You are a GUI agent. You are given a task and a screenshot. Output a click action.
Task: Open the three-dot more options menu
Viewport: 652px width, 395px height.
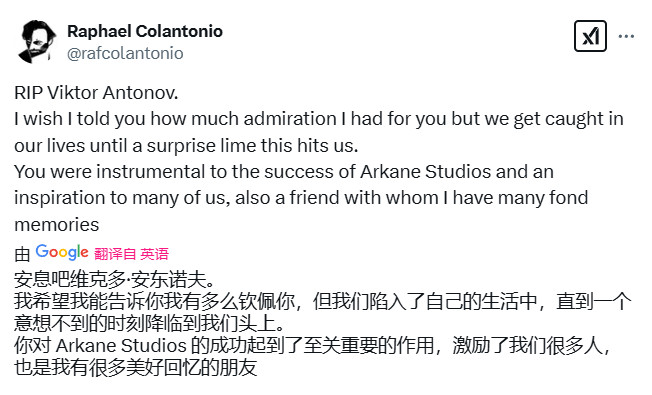coord(626,37)
